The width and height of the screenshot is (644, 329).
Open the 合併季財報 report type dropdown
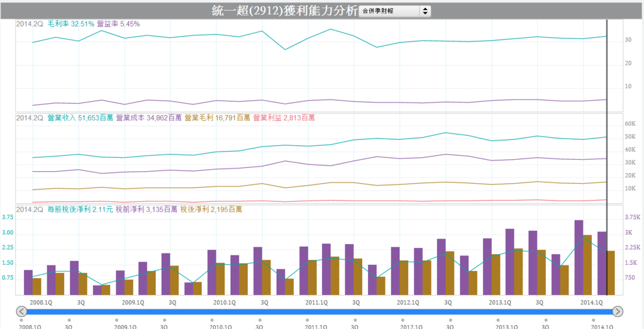pyautogui.click(x=395, y=11)
